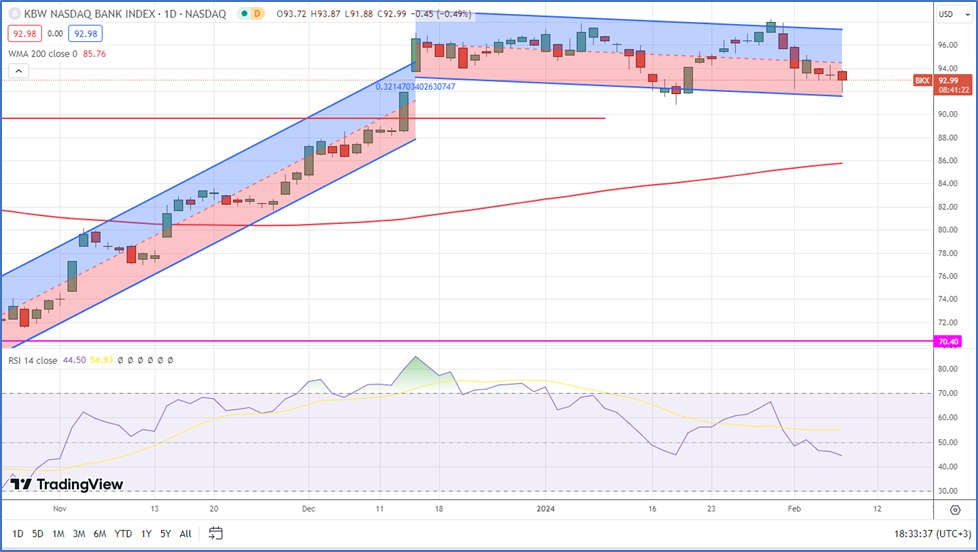The width and height of the screenshot is (978, 552).
Task: Click KBW NASDAQ BANK INDEX symbol title
Action: (125, 14)
